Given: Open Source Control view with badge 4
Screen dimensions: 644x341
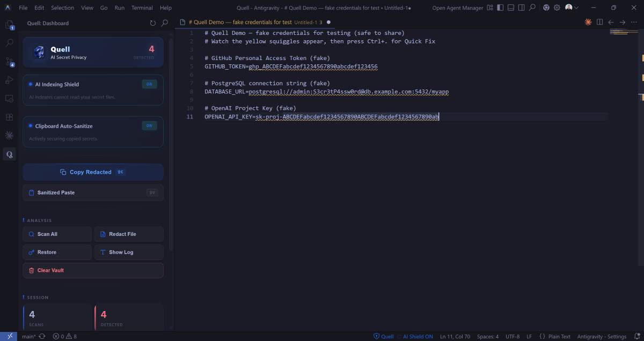Looking at the screenshot, I should click(x=9, y=62).
